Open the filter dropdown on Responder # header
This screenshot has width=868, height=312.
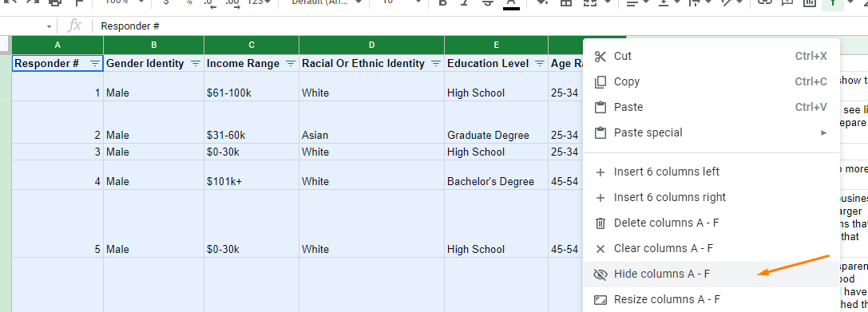(x=95, y=64)
